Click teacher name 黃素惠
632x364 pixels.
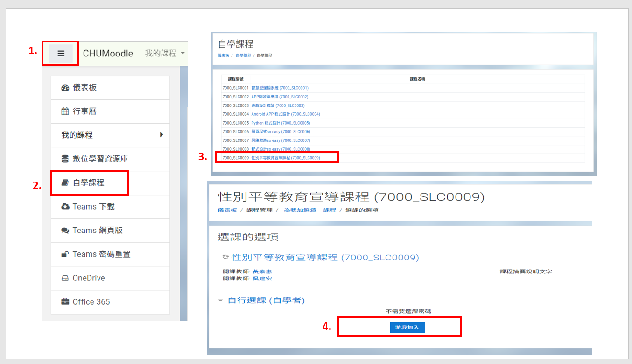click(262, 272)
